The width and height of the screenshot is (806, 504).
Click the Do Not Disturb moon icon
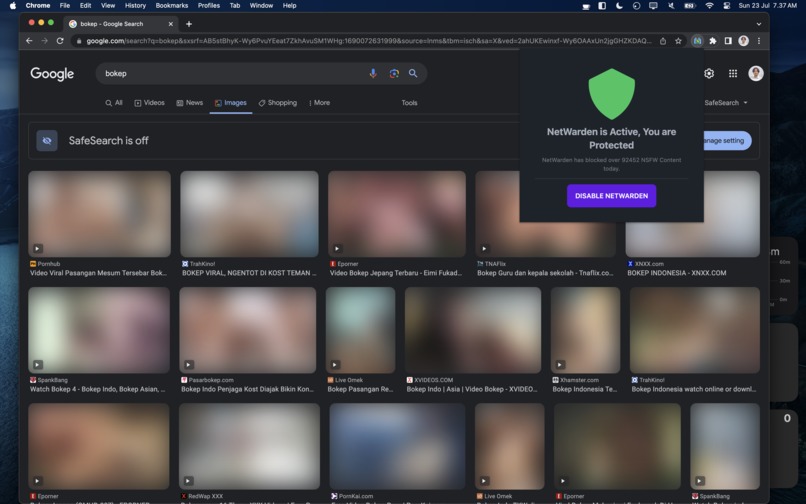[x=619, y=6]
